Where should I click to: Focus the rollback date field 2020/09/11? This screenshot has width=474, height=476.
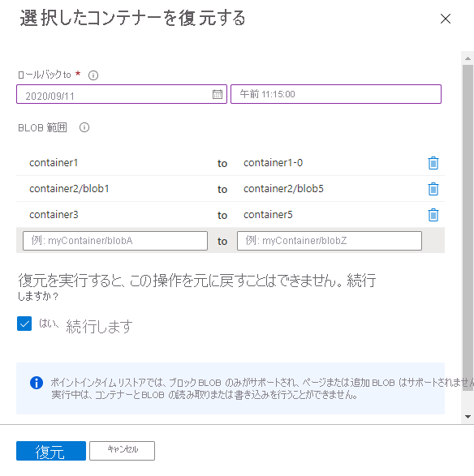122,94
